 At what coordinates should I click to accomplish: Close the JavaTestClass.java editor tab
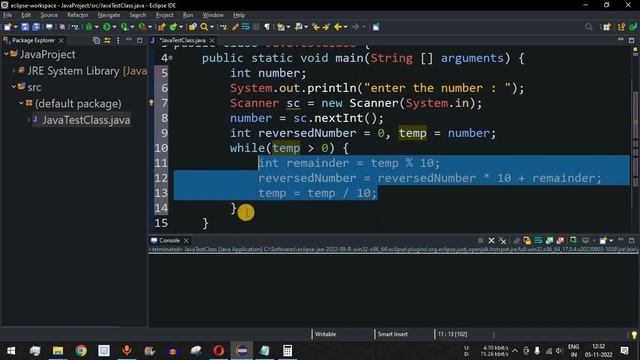click(212, 40)
